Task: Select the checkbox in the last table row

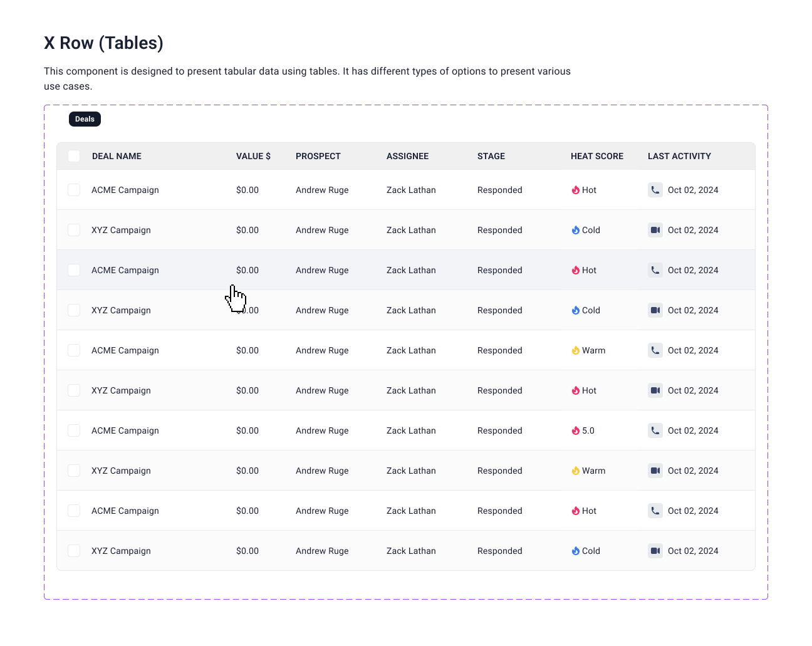Action: [x=74, y=551]
